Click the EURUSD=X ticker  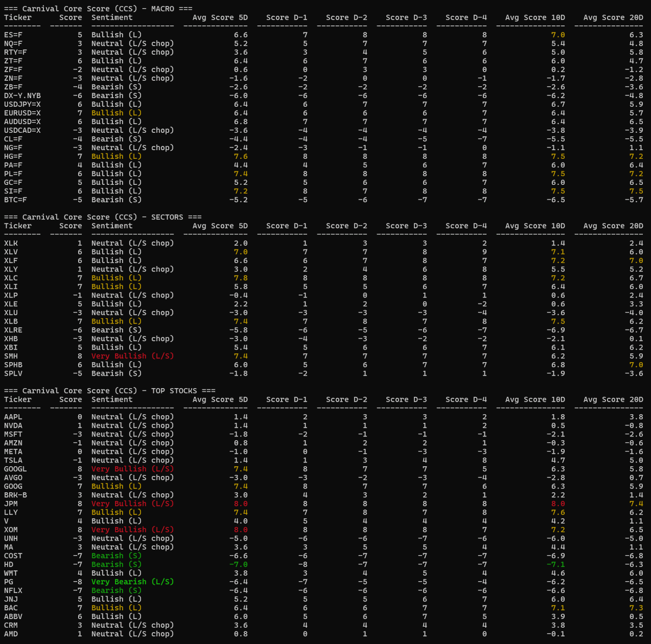(22, 113)
